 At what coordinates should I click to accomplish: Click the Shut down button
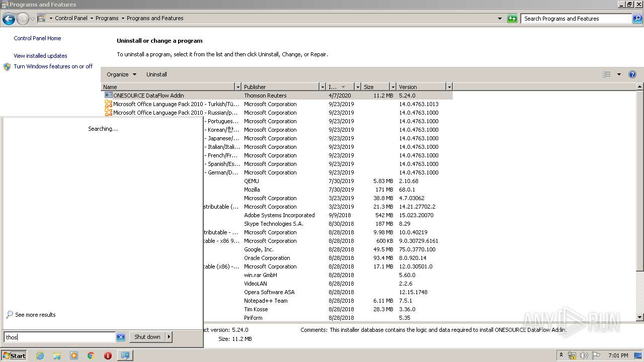coord(147,337)
